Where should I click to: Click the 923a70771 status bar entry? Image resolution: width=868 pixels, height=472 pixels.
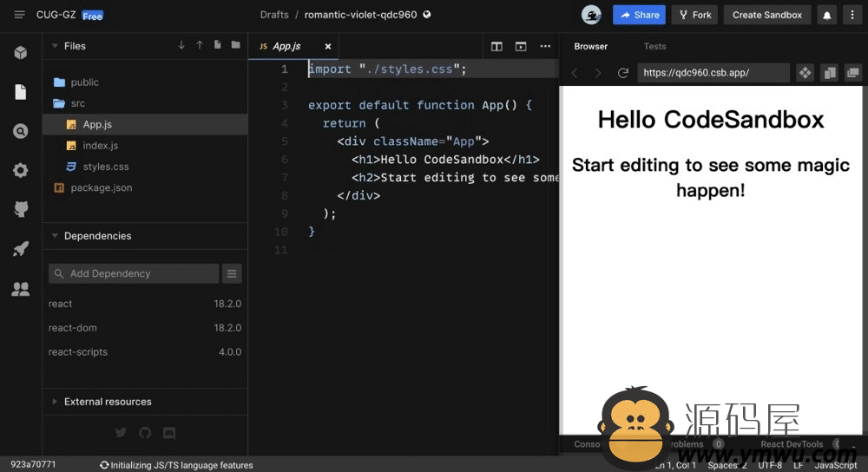click(33, 464)
